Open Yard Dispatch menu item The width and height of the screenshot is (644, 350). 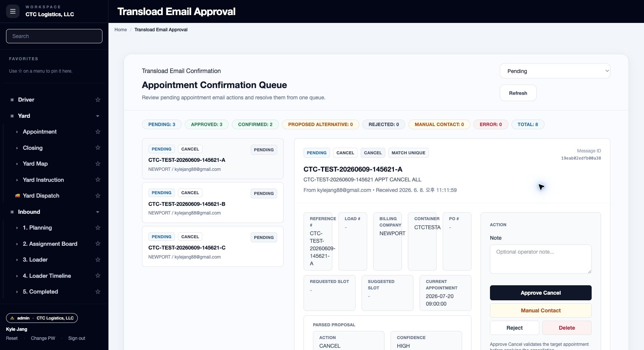point(41,196)
